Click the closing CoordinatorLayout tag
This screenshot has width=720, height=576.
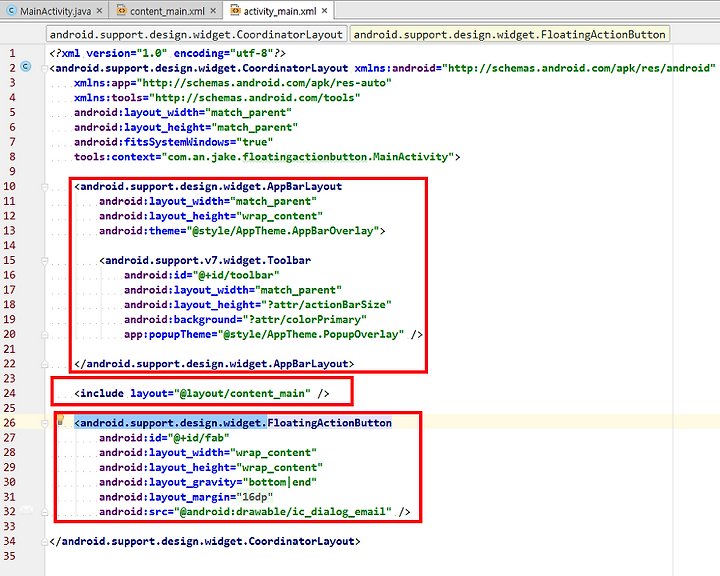pyautogui.click(x=205, y=542)
